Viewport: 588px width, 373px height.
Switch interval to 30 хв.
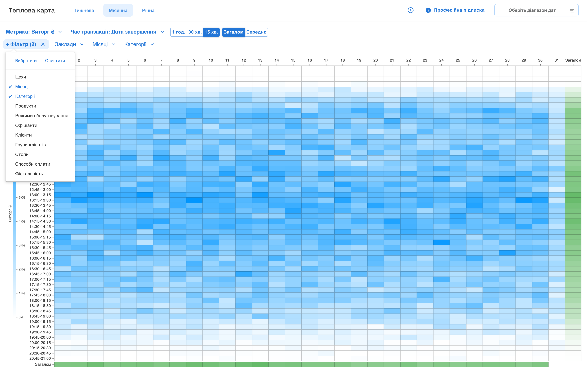click(x=195, y=32)
